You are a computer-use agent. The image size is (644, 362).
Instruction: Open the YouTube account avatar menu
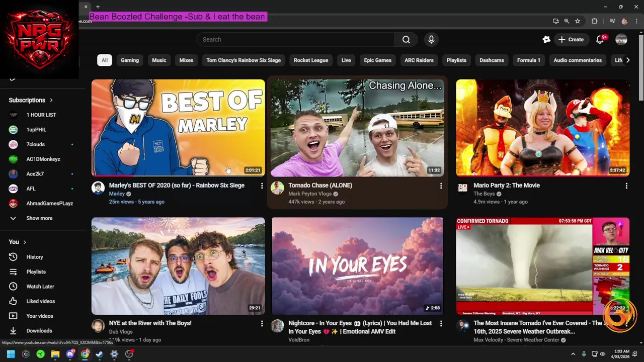[x=621, y=40]
